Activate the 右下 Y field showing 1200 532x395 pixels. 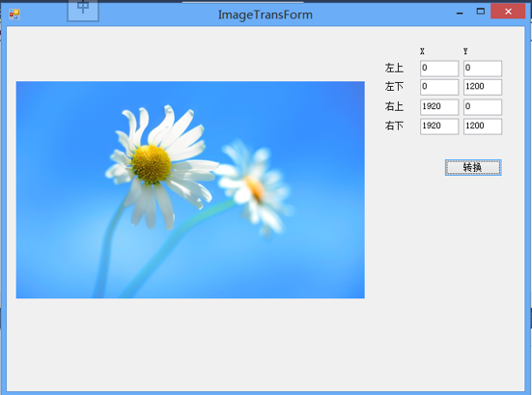click(483, 127)
